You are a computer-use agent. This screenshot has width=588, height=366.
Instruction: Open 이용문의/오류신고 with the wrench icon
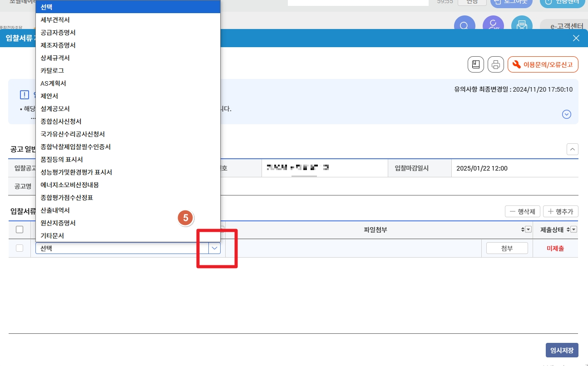click(543, 64)
